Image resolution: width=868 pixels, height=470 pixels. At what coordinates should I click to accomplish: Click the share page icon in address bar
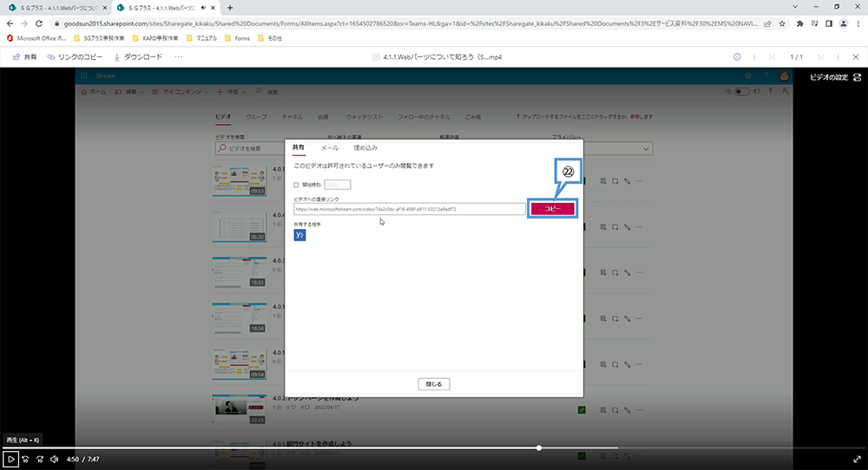768,23
